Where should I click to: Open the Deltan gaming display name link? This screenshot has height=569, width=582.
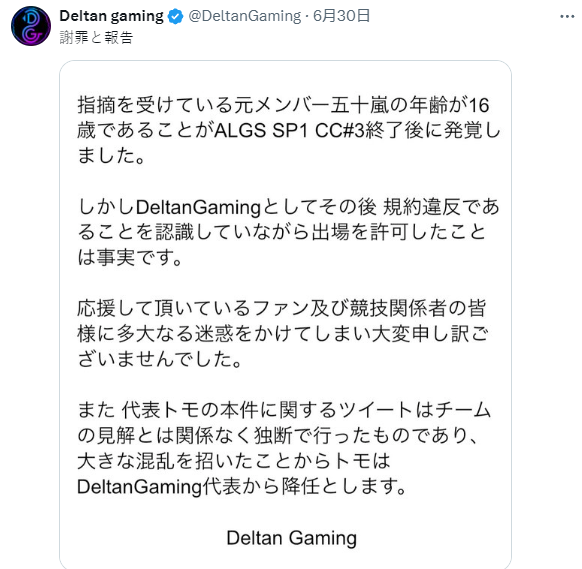pos(111,16)
